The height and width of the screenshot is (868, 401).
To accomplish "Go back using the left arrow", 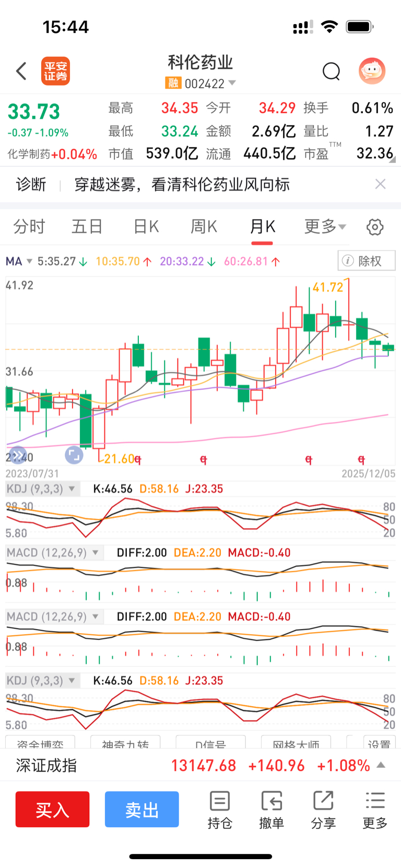I will [x=21, y=71].
